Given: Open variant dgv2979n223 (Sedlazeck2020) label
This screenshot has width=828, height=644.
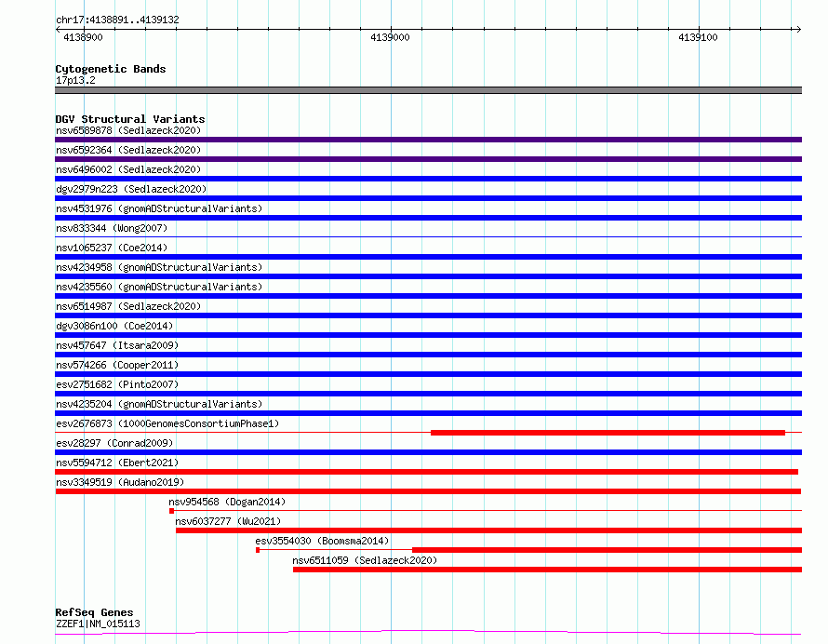Looking at the screenshot, I should tap(131, 189).
